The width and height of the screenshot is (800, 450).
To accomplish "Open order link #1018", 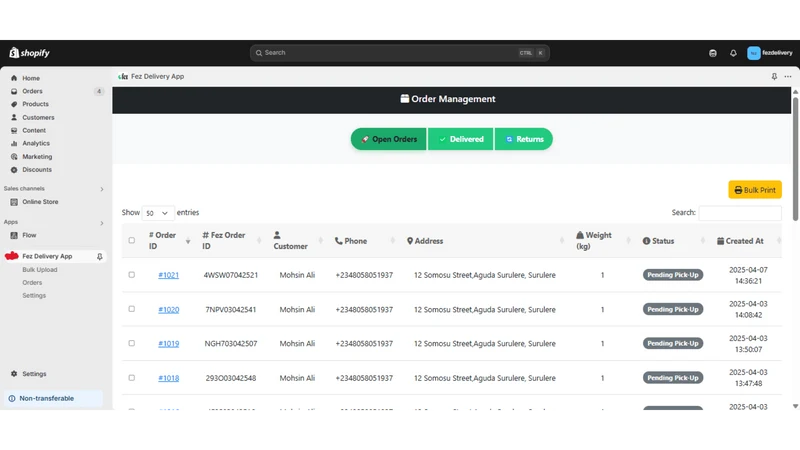I will click(168, 378).
